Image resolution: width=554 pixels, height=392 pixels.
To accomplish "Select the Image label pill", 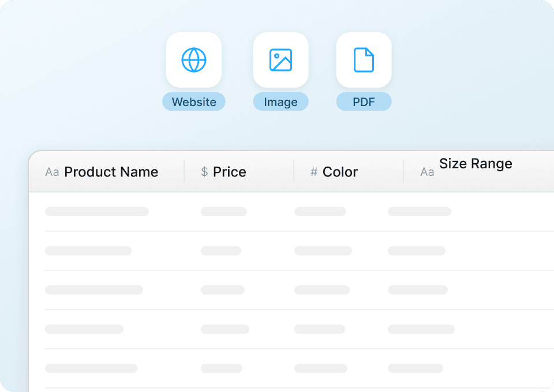I will (280, 102).
